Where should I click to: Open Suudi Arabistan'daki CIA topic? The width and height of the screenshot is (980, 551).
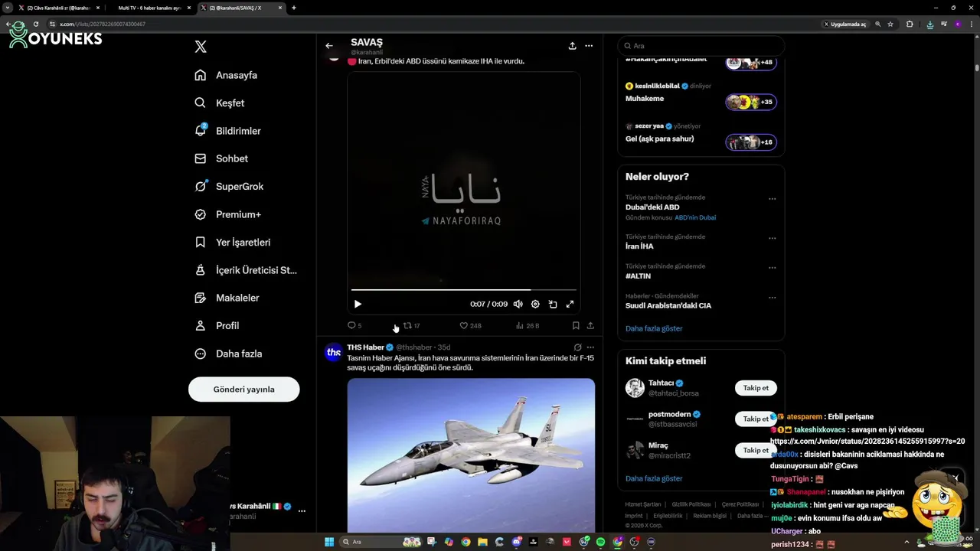pos(668,305)
